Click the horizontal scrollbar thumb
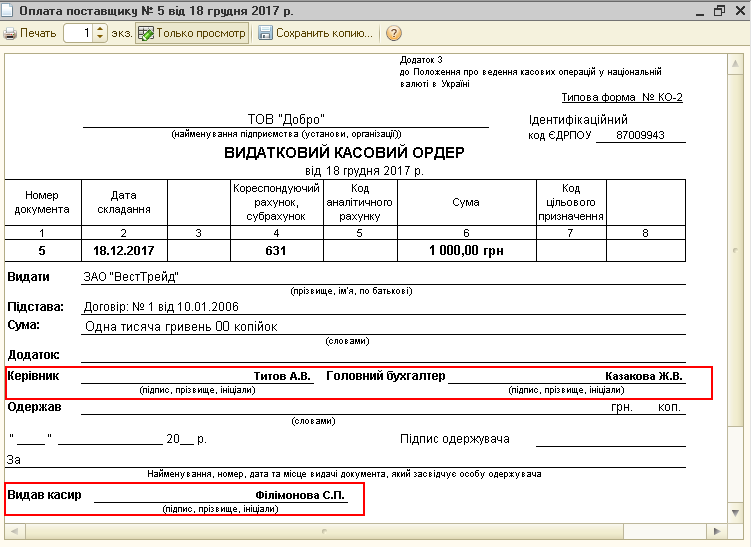Viewport: 751px width, 547px height. tap(324, 531)
